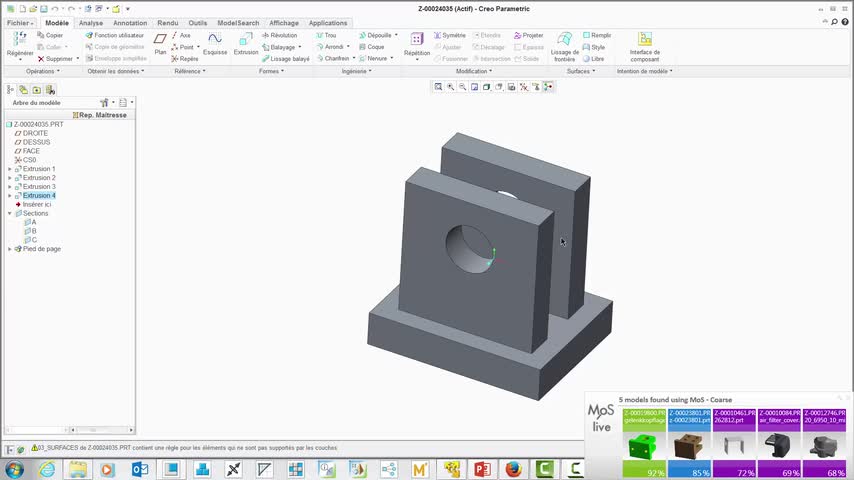Viewport: 854px width, 480px height.
Task: Click the Dépouille draft button
Action: 375,35
